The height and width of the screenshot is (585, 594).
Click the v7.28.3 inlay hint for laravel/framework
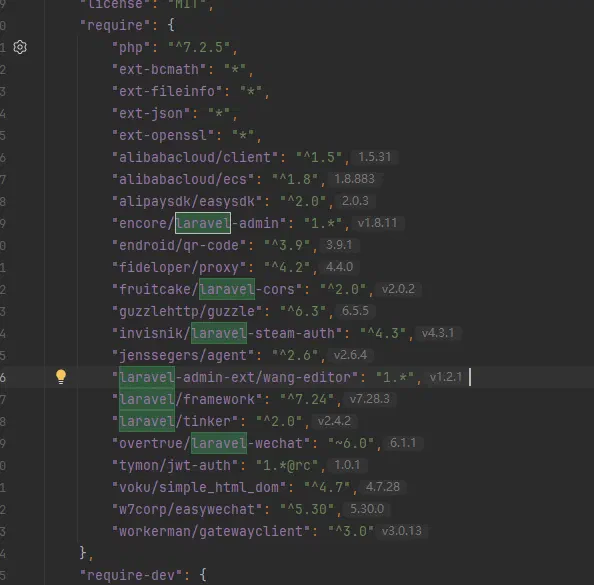point(369,399)
